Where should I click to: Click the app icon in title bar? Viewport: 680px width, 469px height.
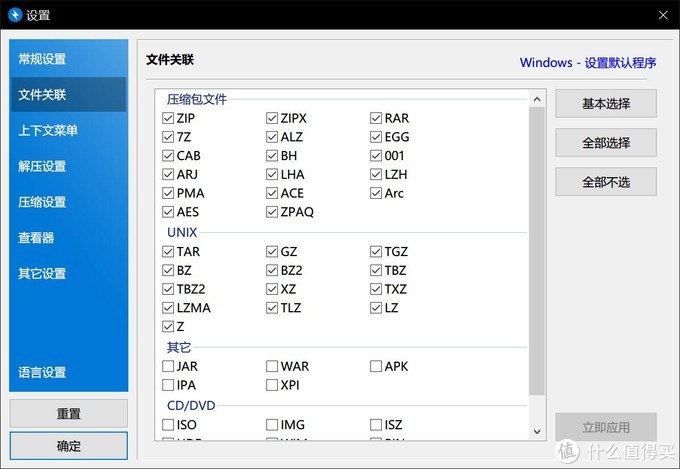tap(15, 15)
